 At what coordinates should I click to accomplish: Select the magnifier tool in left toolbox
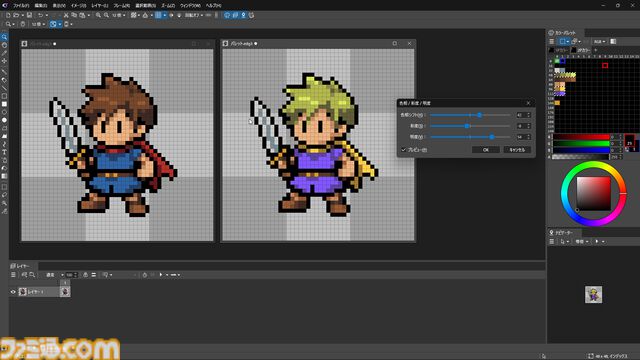4,37
